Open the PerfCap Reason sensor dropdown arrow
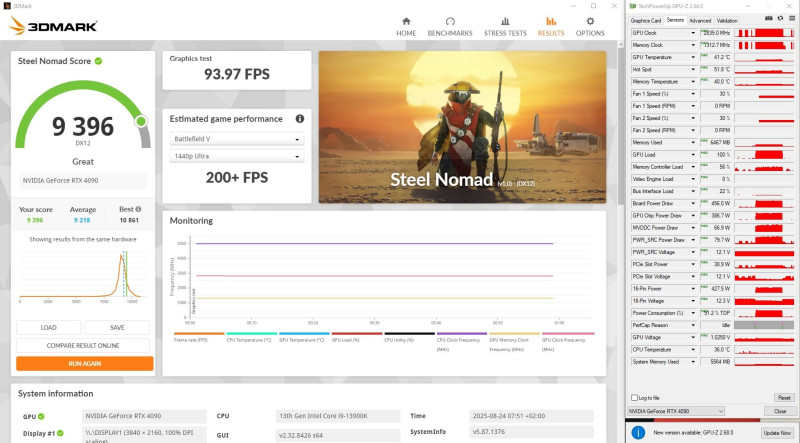The height and width of the screenshot is (443, 800). click(693, 325)
